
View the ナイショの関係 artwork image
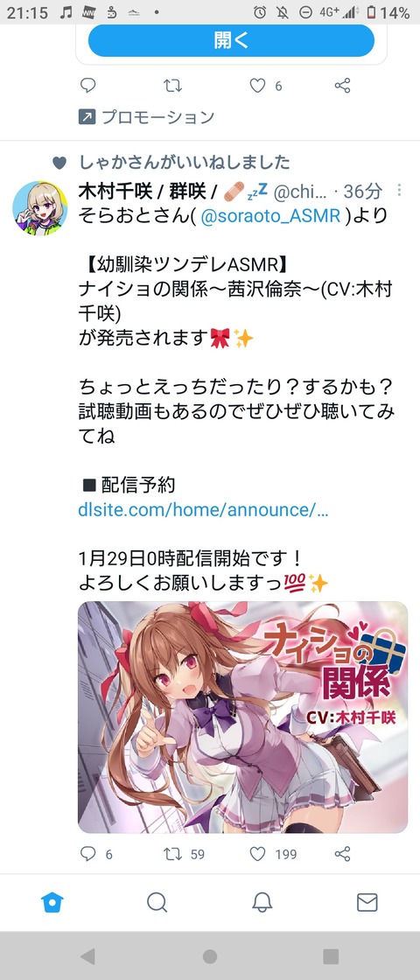(242, 717)
